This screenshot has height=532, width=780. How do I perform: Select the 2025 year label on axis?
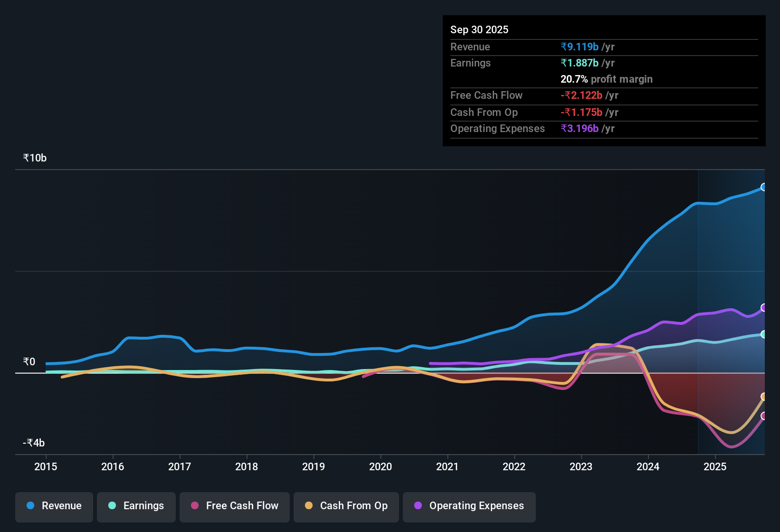tap(716, 467)
